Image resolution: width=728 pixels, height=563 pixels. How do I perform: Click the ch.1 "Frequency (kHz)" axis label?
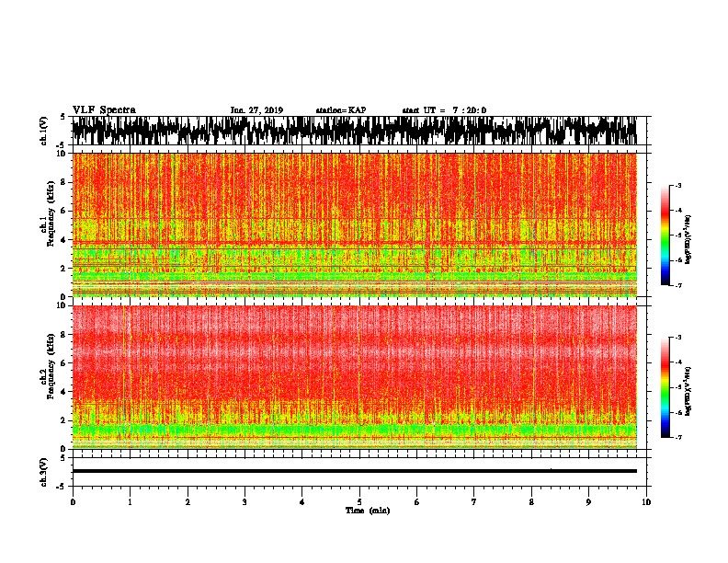(x=51, y=213)
